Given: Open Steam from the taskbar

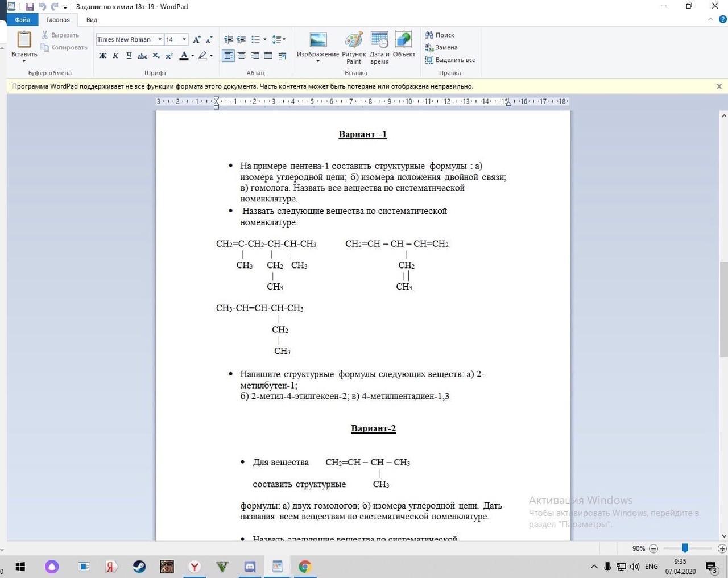Looking at the screenshot, I should pos(139,567).
